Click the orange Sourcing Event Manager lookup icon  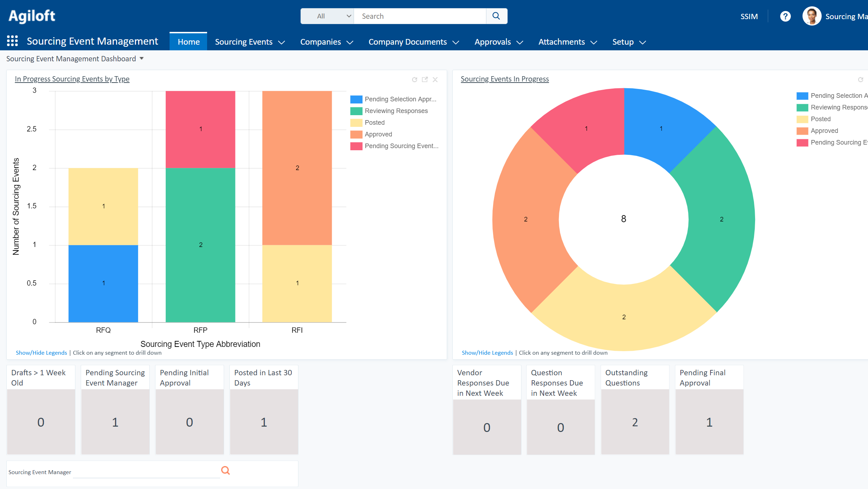[225, 471]
